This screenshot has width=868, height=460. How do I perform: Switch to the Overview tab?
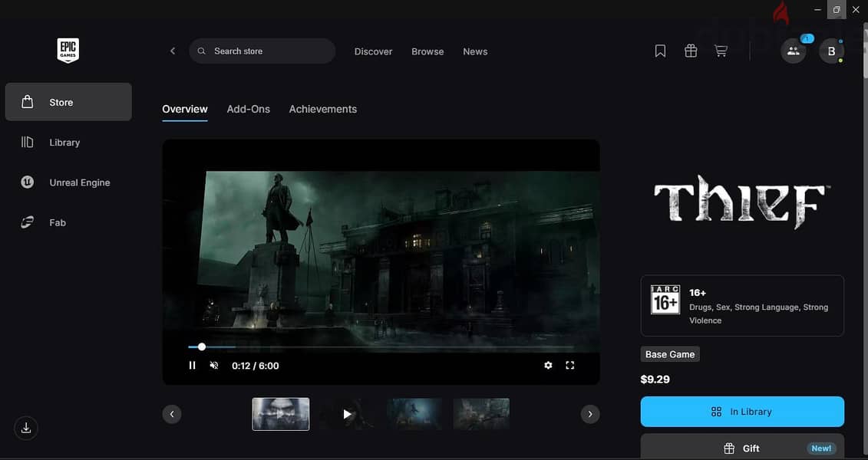pyautogui.click(x=185, y=110)
